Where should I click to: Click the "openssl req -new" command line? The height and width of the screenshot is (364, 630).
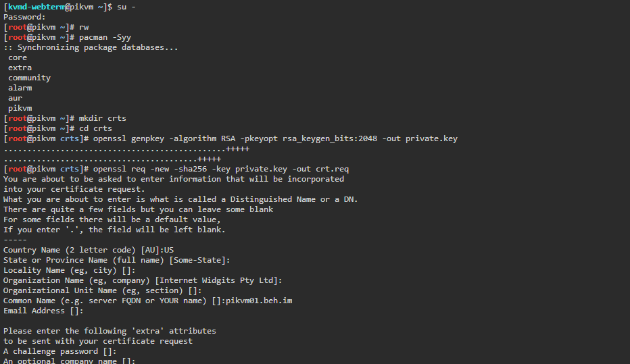pyautogui.click(x=223, y=169)
